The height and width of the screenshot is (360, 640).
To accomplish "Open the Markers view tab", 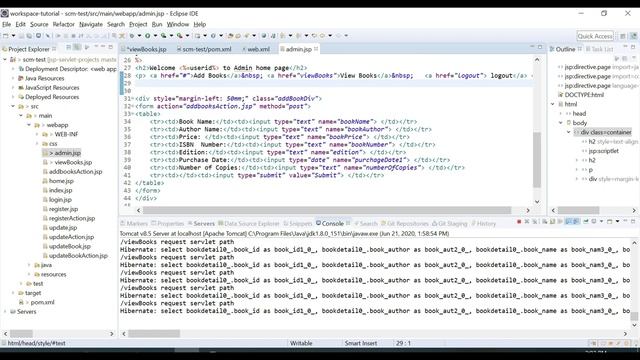I will click(134, 224).
